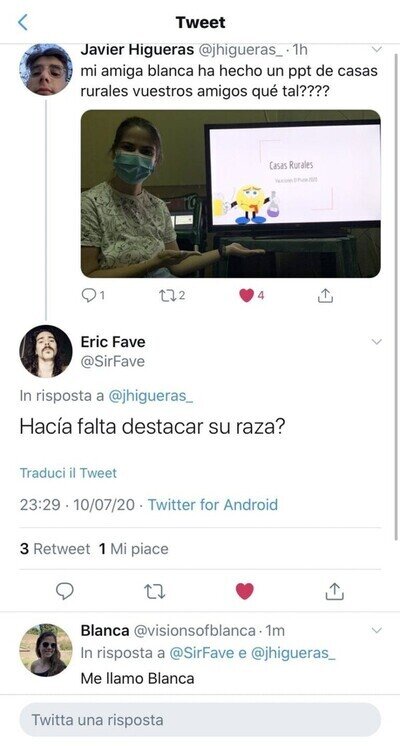
Task: Tap Eric Fave's profile avatar
Action: tap(46, 351)
